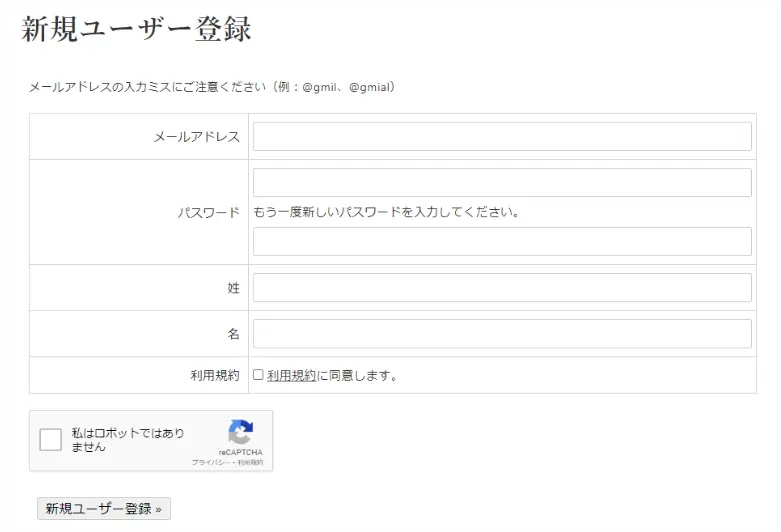Click the に同意します text beside checkbox
The height and width of the screenshot is (532, 781).
click(358, 376)
